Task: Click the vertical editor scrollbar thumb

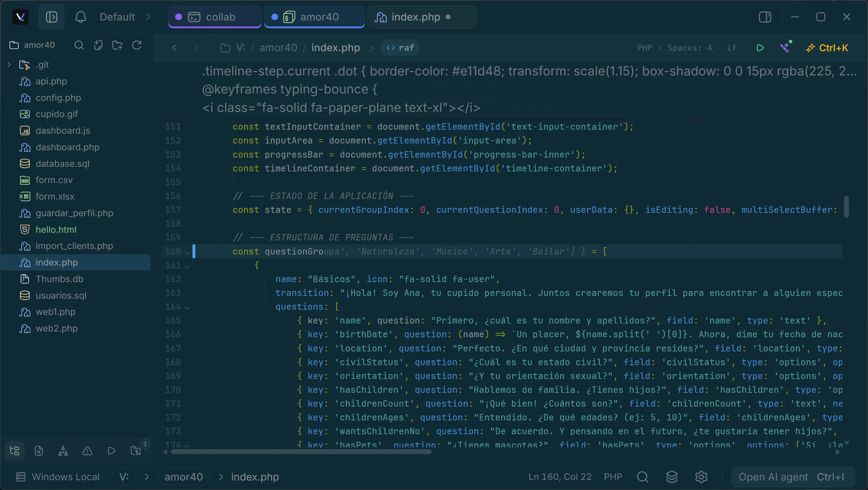Action: click(846, 207)
